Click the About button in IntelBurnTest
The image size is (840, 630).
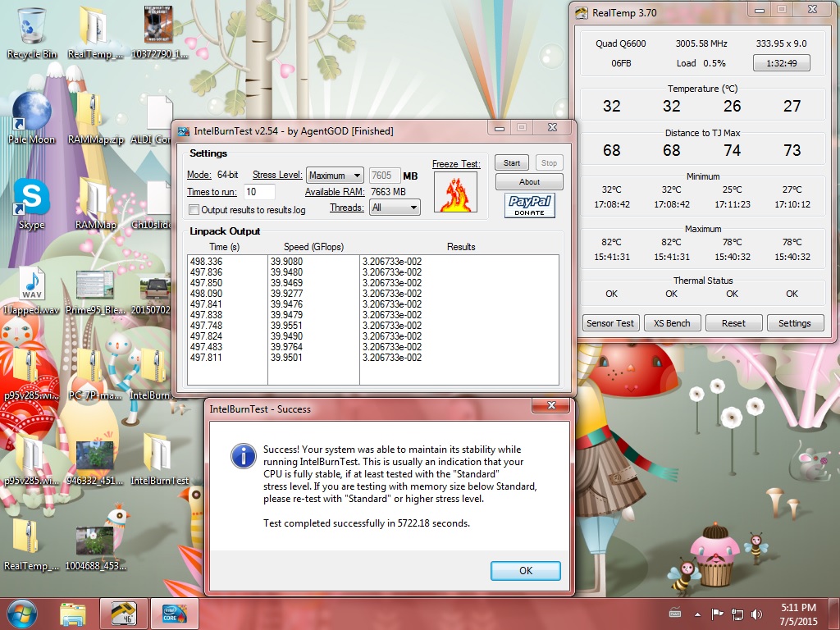529,181
